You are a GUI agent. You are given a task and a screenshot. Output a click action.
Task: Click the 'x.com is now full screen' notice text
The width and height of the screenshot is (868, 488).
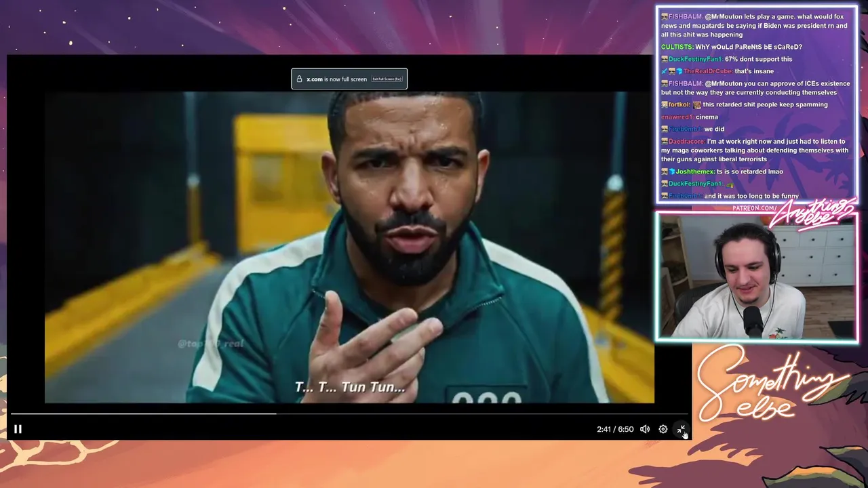pos(336,79)
